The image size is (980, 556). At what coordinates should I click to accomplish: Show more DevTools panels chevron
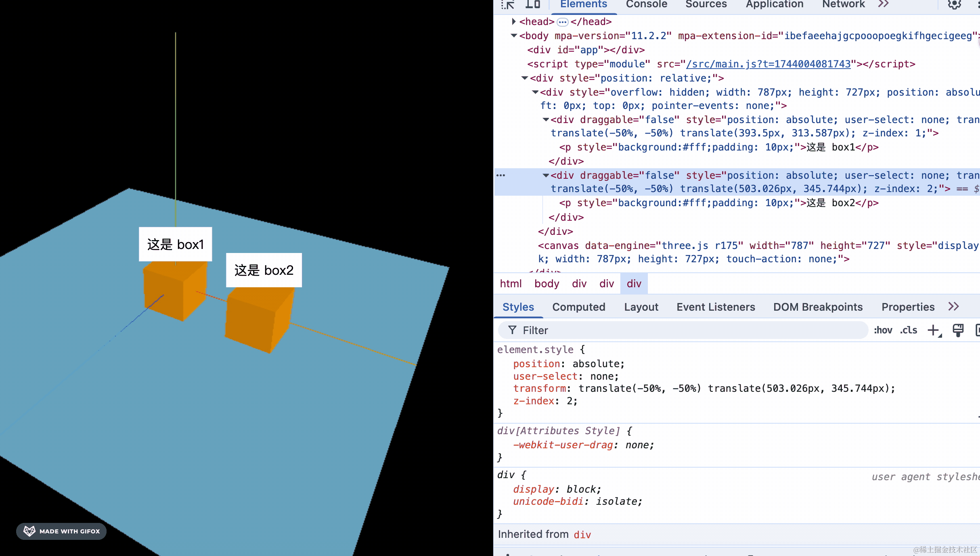click(x=883, y=4)
